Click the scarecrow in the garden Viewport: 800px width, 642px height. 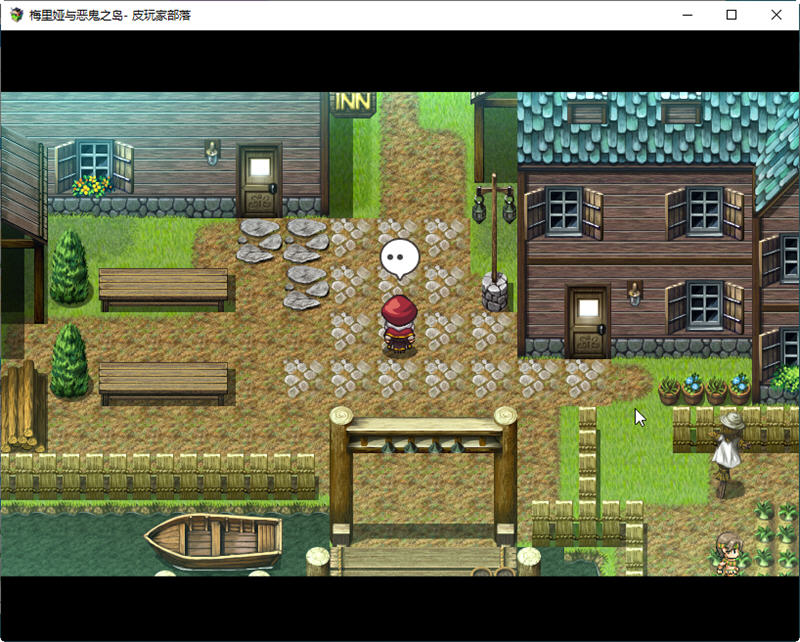[x=727, y=452]
